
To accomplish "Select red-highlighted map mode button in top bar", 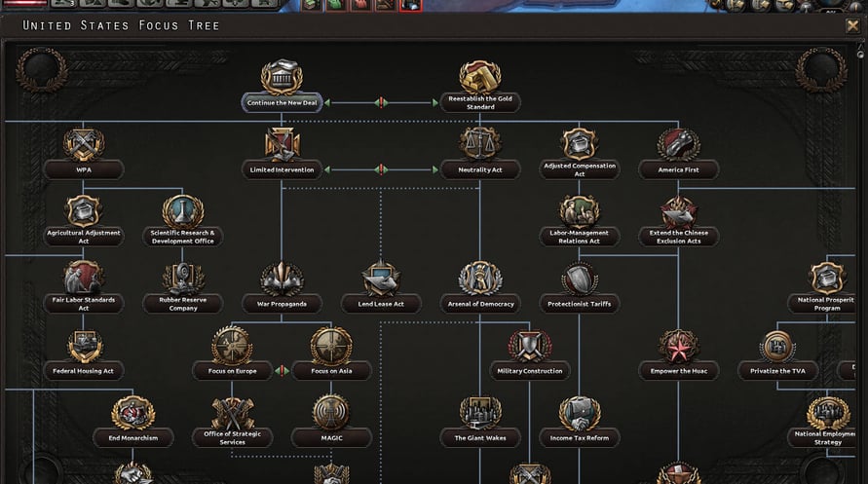I will click(411, 5).
